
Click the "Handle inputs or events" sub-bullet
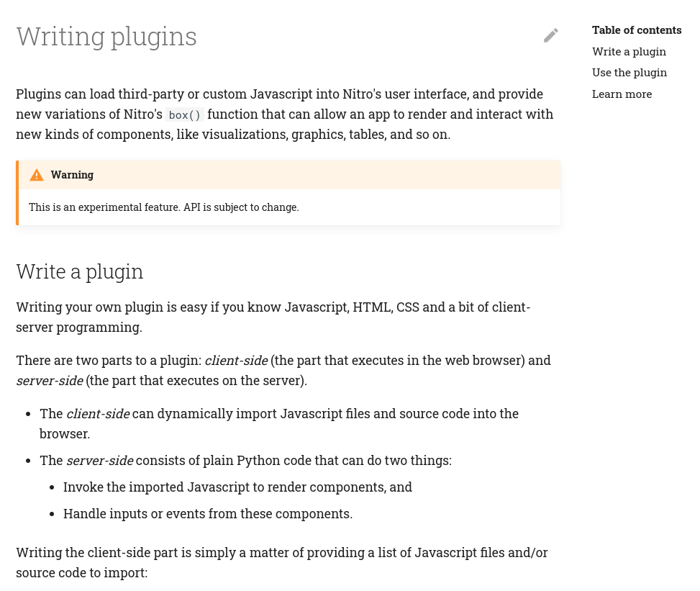[208, 513]
